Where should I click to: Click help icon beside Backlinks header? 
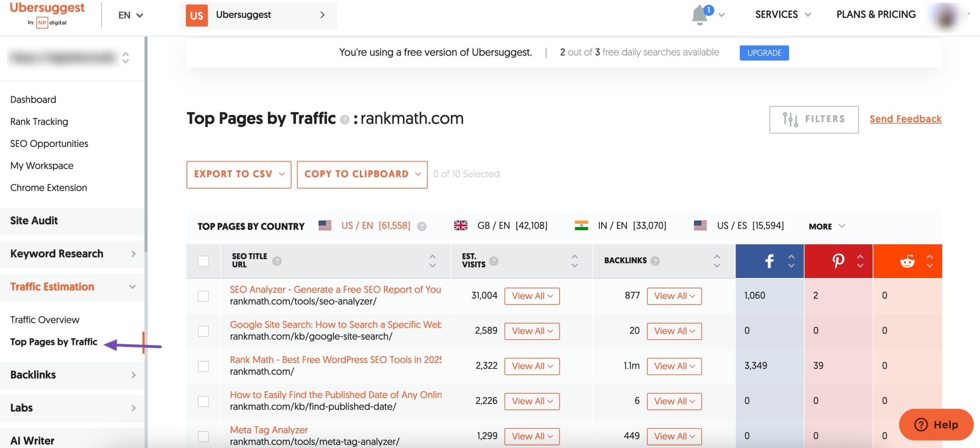pos(655,261)
